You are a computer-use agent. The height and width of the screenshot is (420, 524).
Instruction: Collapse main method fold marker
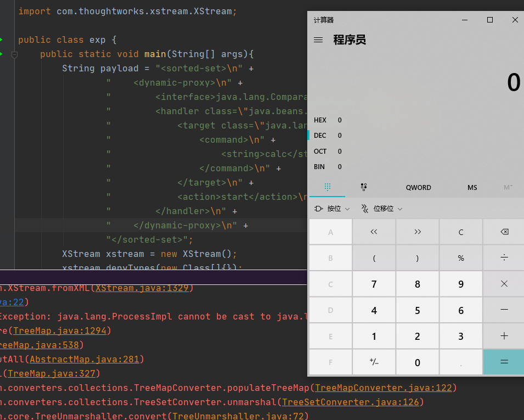pyautogui.click(x=14, y=54)
